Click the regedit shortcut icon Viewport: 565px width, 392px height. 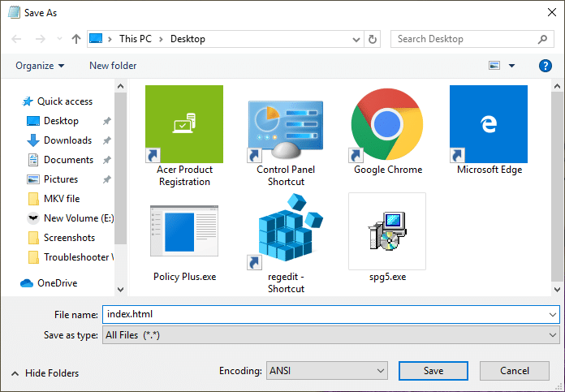285,231
